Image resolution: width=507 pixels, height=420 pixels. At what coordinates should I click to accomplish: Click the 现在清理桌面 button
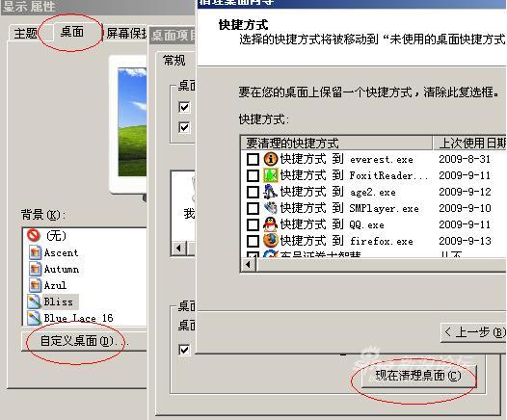tap(418, 376)
